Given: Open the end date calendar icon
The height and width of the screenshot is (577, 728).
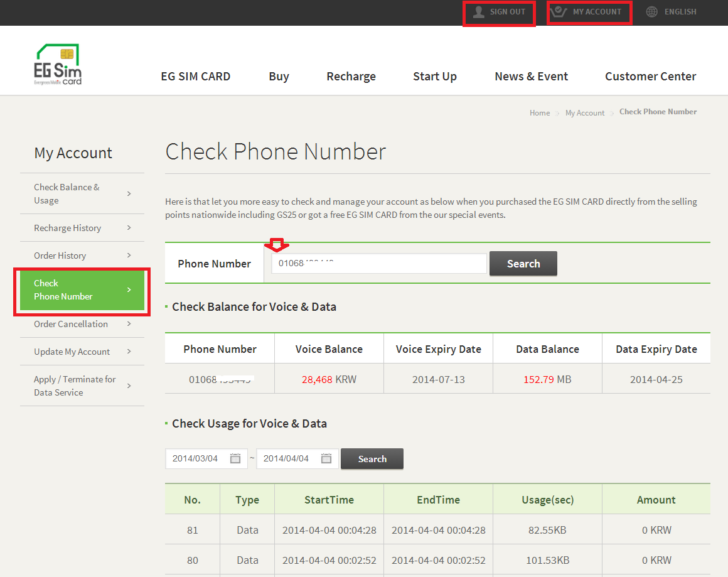Looking at the screenshot, I should (326, 458).
